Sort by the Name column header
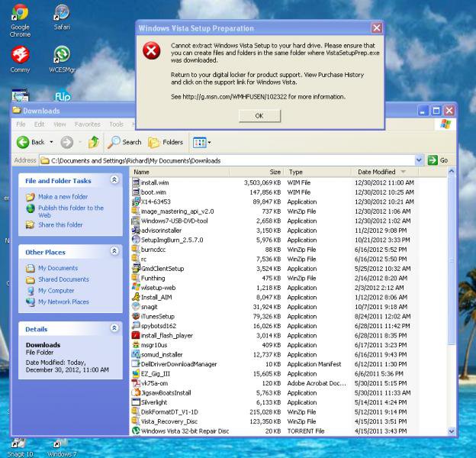476x458 pixels. (180, 172)
